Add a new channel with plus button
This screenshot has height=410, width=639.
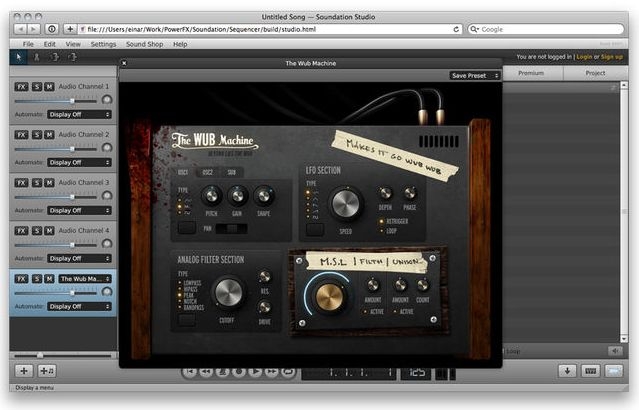[x=24, y=371]
